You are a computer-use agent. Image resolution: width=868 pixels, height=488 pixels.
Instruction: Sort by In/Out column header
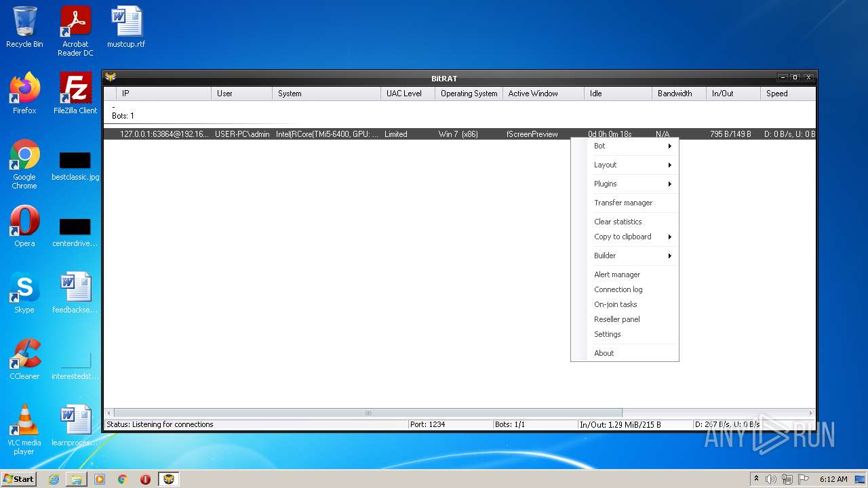tap(734, 94)
